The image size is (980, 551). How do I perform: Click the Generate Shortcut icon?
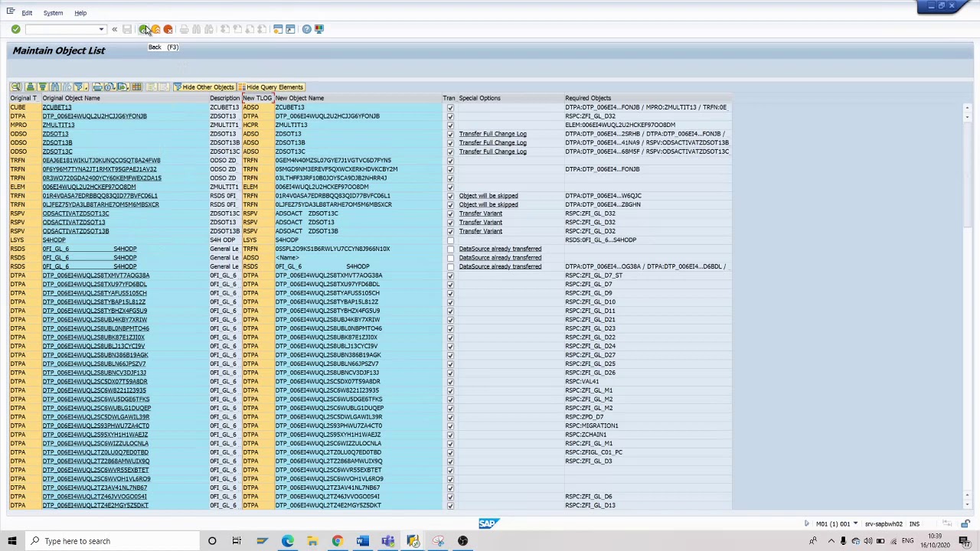pyautogui.click(x=290, y=29)
